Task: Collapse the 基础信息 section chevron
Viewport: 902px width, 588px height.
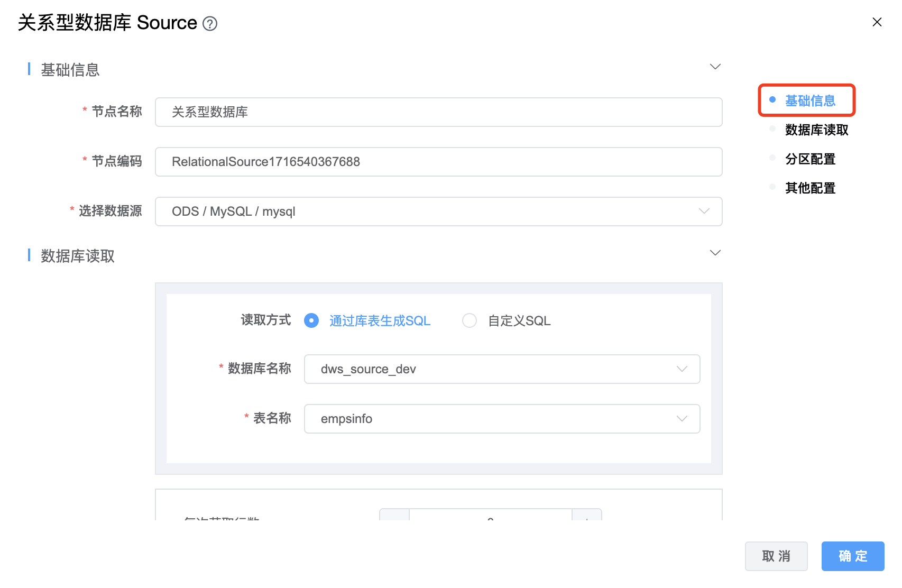Action: coord(715,67)
